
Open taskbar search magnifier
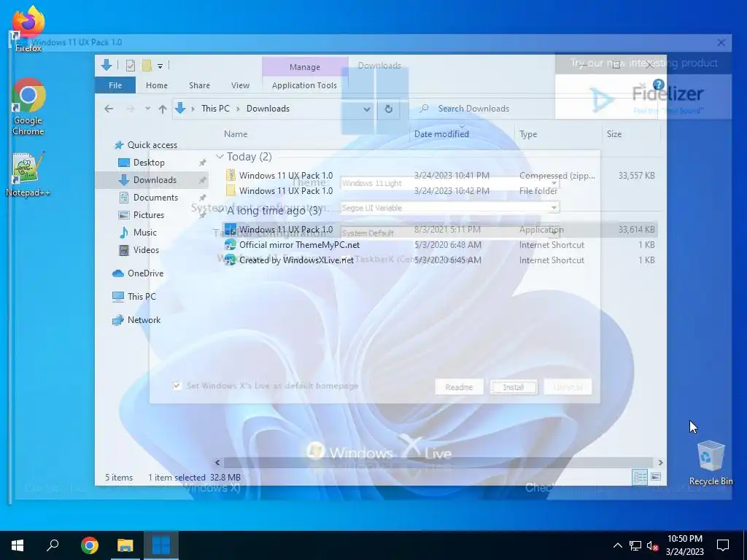tap(53, 545)
